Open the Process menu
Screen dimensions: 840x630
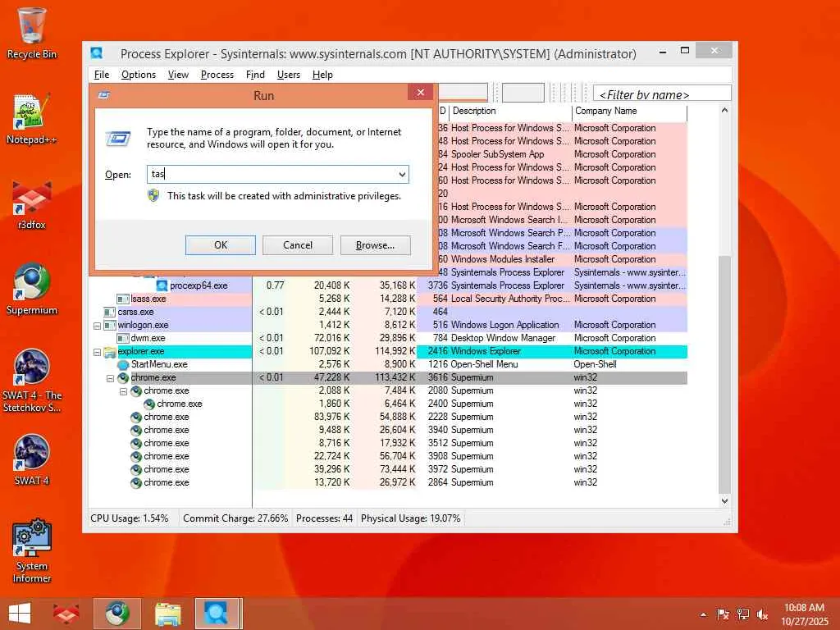(x=217, y=75)
